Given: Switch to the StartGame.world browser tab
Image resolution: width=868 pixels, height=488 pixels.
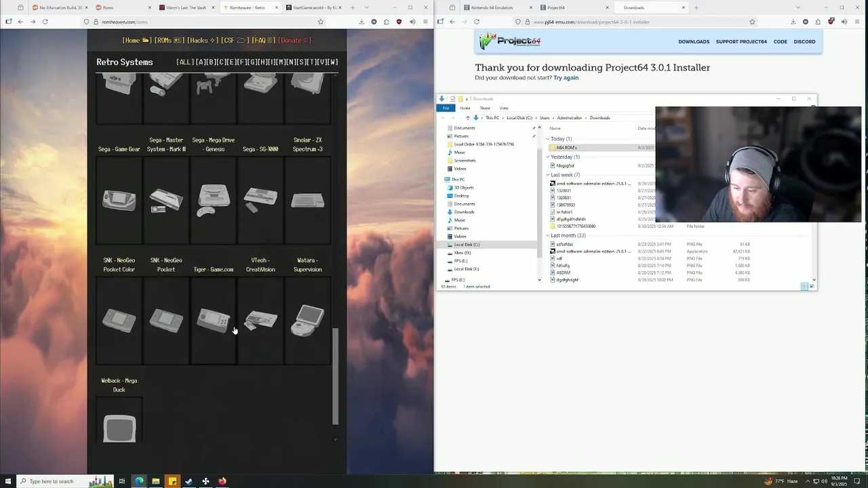Looking at the screenshot, I should click(x=314, y=7).
